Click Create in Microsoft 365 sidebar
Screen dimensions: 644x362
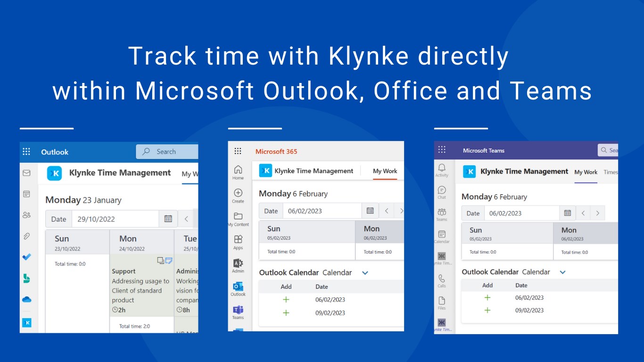pyautogui.click(x=238, y=196)
